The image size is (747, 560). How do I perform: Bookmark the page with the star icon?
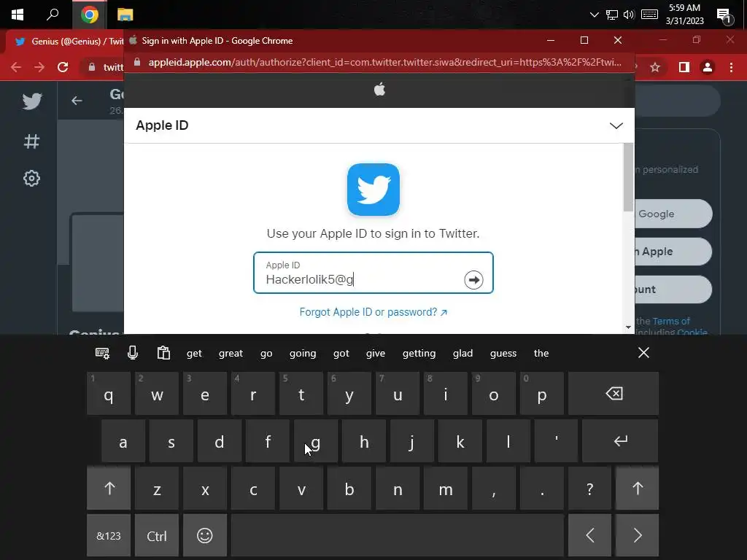[x=655, y=68]
